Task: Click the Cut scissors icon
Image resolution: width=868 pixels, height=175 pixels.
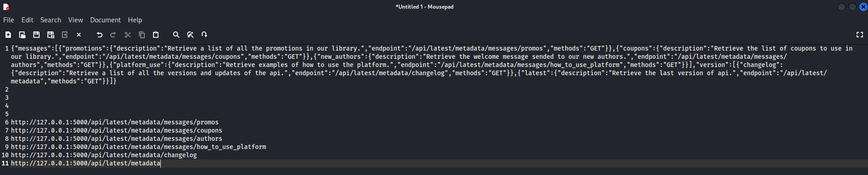Action: pos(128,35)
